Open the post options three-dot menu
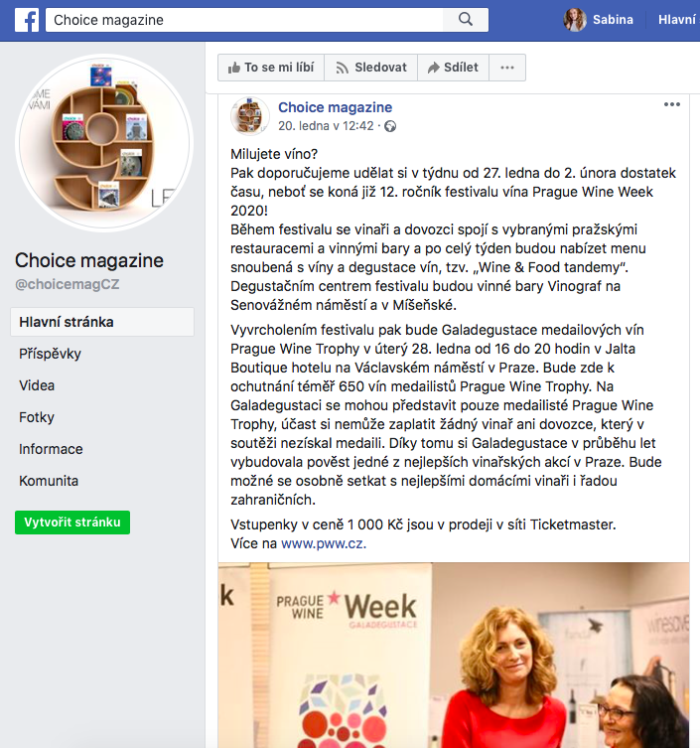The height and width of the screenshot is (748, 700). pos(672,104)
